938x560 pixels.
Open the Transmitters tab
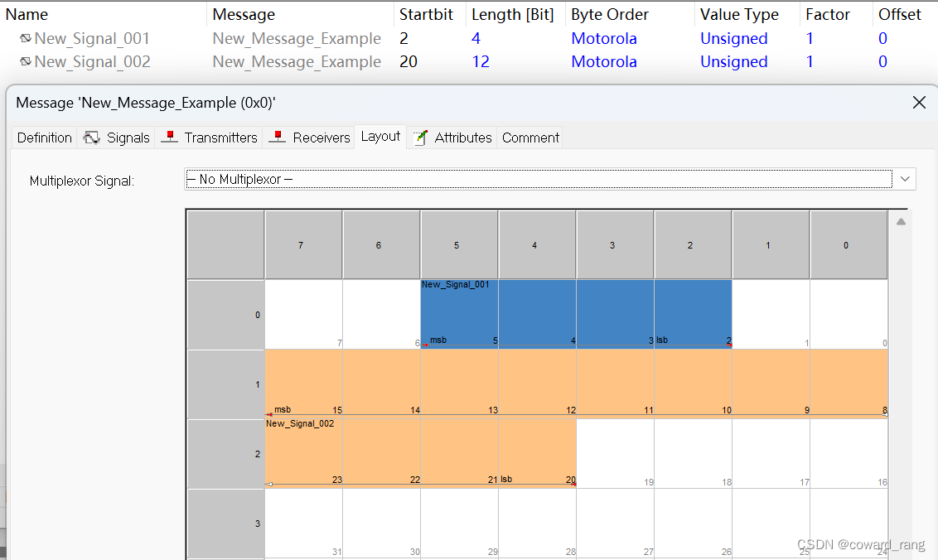[210, 138]
